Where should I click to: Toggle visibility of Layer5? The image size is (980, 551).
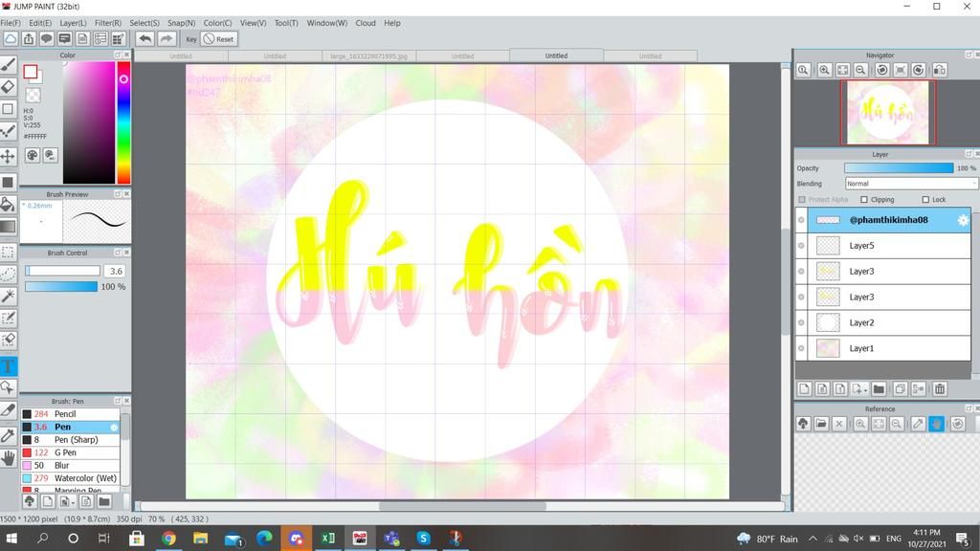click(801, 246)
